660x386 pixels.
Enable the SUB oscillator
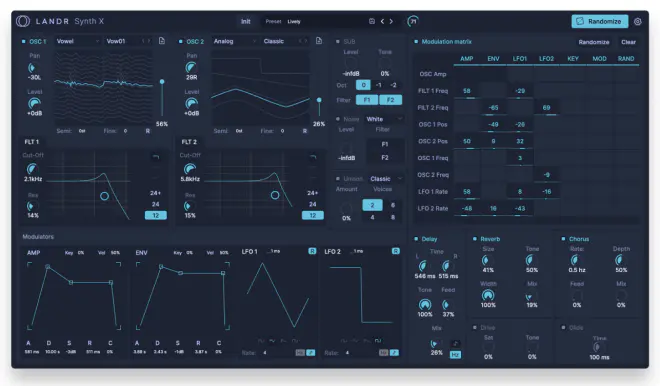338,41
